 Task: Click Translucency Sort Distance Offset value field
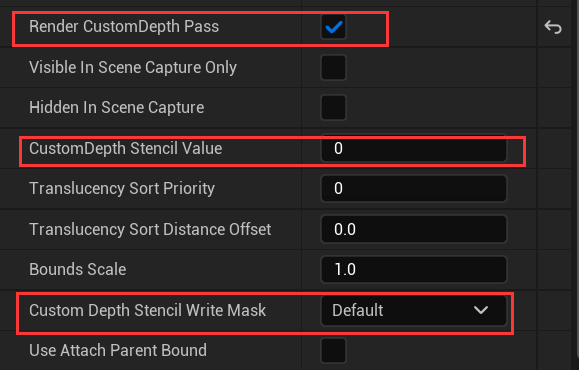click(x=414, y=229)
